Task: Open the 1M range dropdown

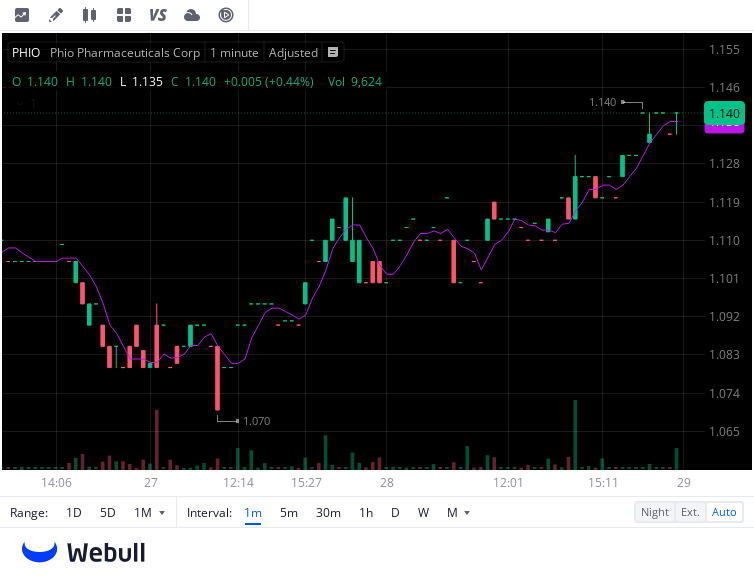Action: (x=149, y=513)
